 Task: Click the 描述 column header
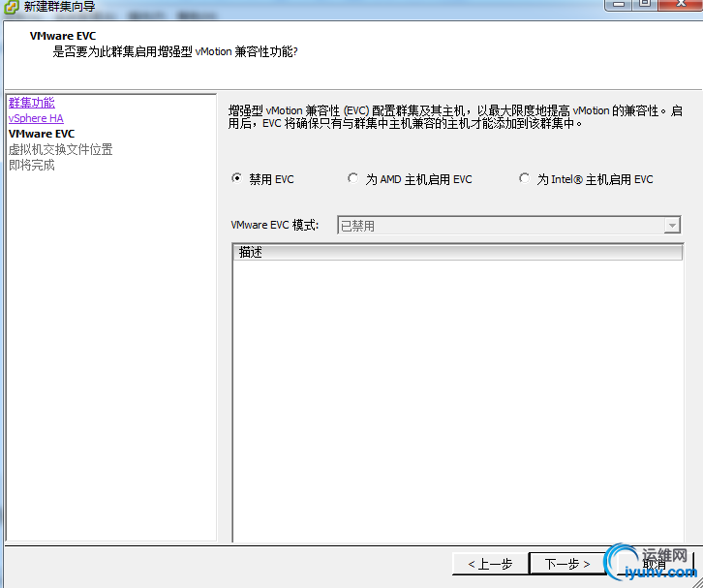458,252
